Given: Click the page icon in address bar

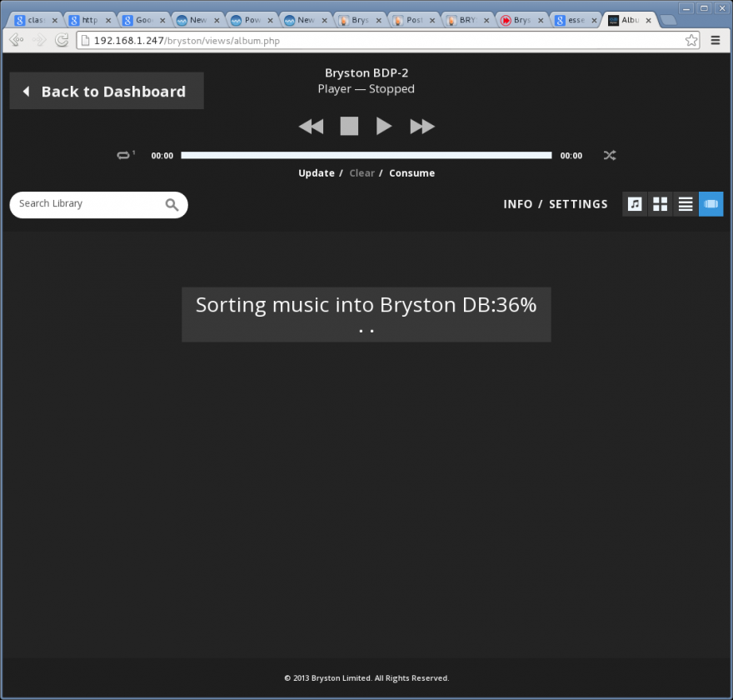Looking at the screenshot, I should click(x=85, y=41).
